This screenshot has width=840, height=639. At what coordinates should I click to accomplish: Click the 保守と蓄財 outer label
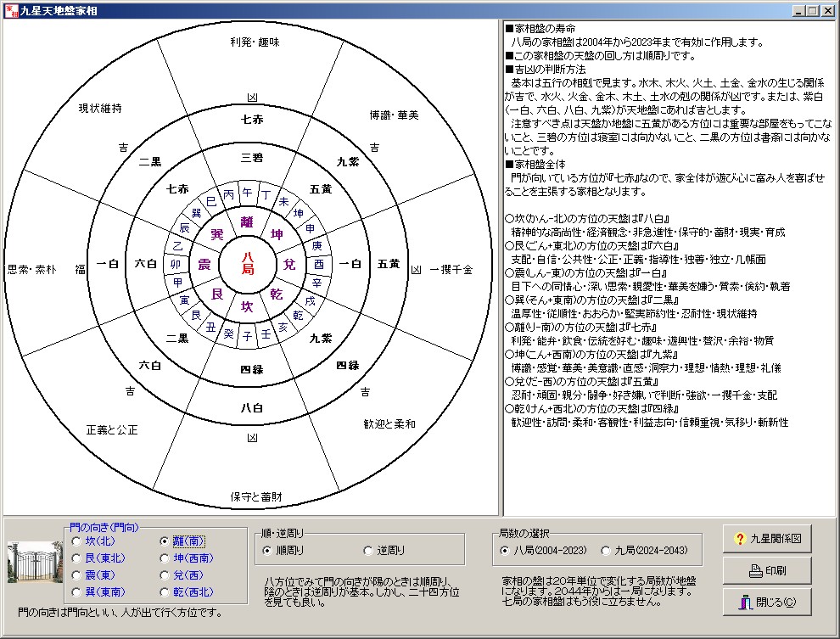click(256, 497)
